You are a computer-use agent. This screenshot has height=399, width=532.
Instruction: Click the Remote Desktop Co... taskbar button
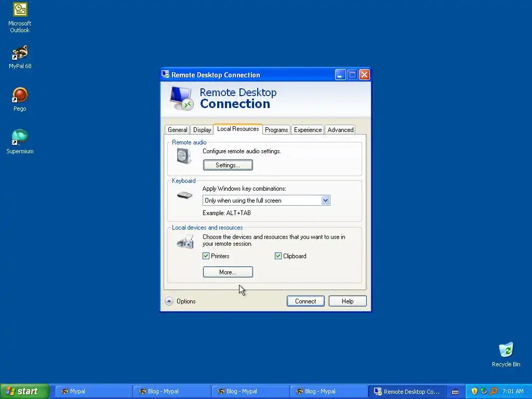point(406,391)
